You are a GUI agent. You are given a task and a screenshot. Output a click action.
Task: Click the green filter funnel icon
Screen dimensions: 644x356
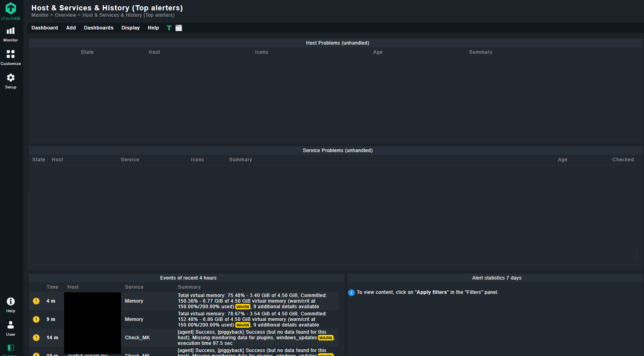pos(169,28)
